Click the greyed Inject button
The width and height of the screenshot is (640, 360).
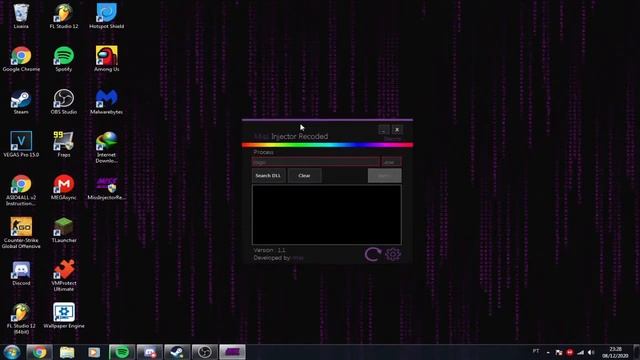tap(384, 176)
